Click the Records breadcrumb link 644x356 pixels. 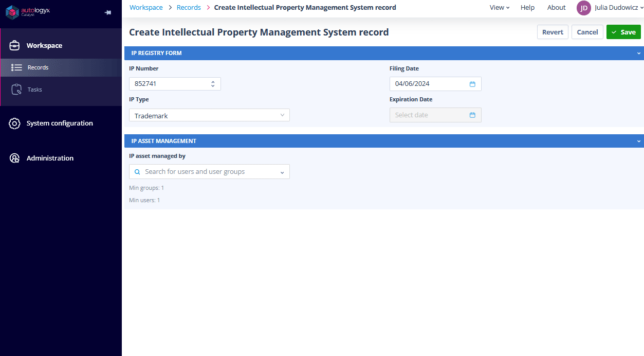pyautogui.click(x=189, y=8)
